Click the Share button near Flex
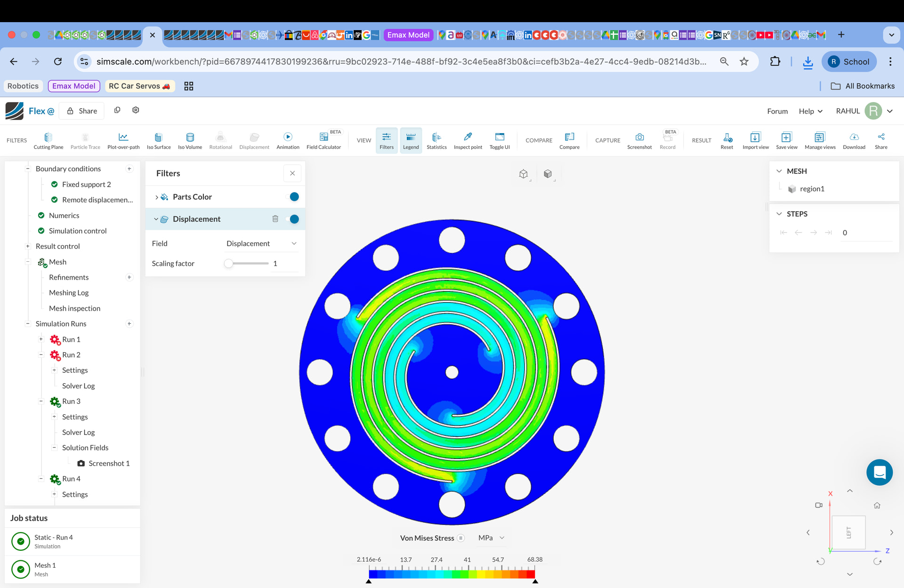 [x=82, y=111]
